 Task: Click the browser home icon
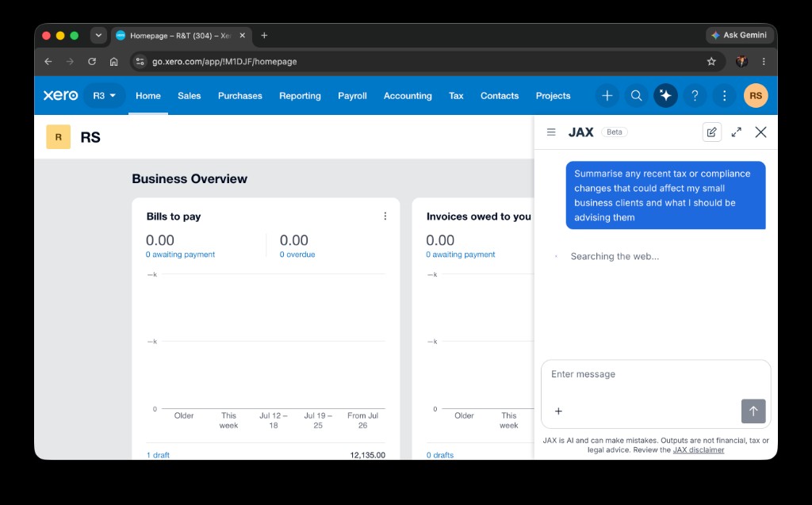tap(114, 62)
